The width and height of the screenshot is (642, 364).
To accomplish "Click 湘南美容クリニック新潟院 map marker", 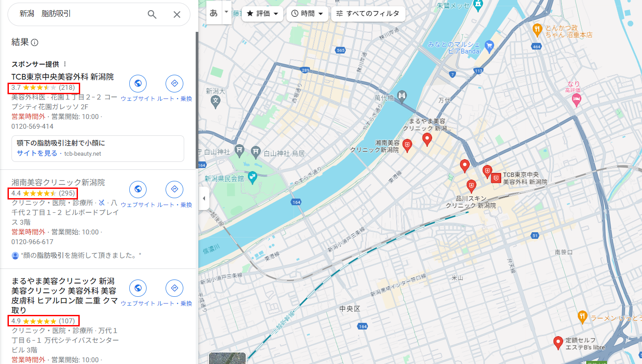I will click(x=406, y=145).
